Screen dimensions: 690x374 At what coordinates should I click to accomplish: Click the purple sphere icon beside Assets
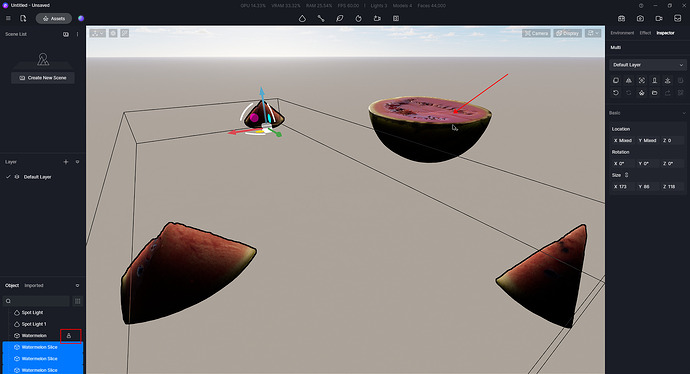81,18
